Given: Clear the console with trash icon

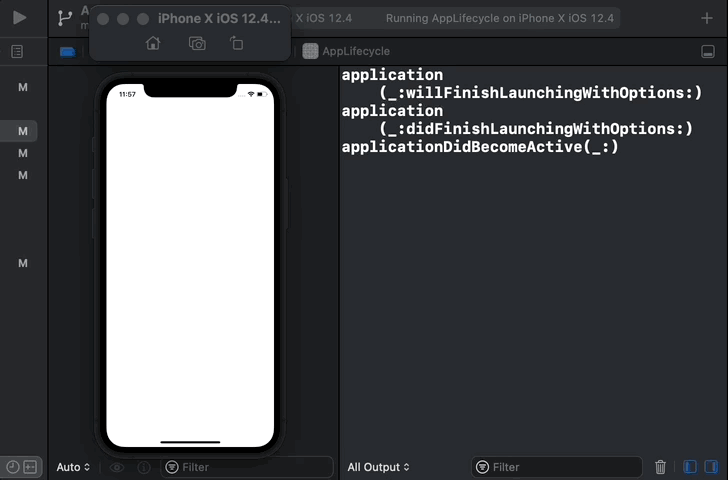Looking at the screenshot, I should [660, 467].
